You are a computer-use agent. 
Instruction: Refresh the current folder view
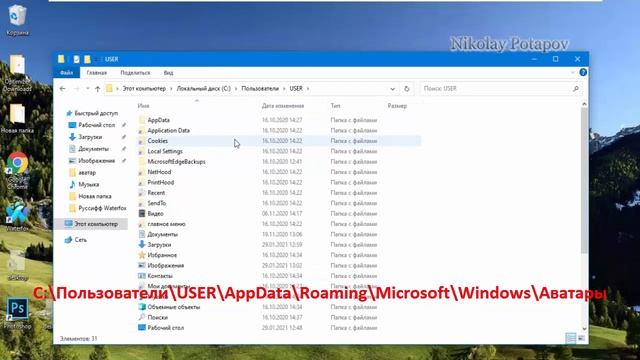407,89
